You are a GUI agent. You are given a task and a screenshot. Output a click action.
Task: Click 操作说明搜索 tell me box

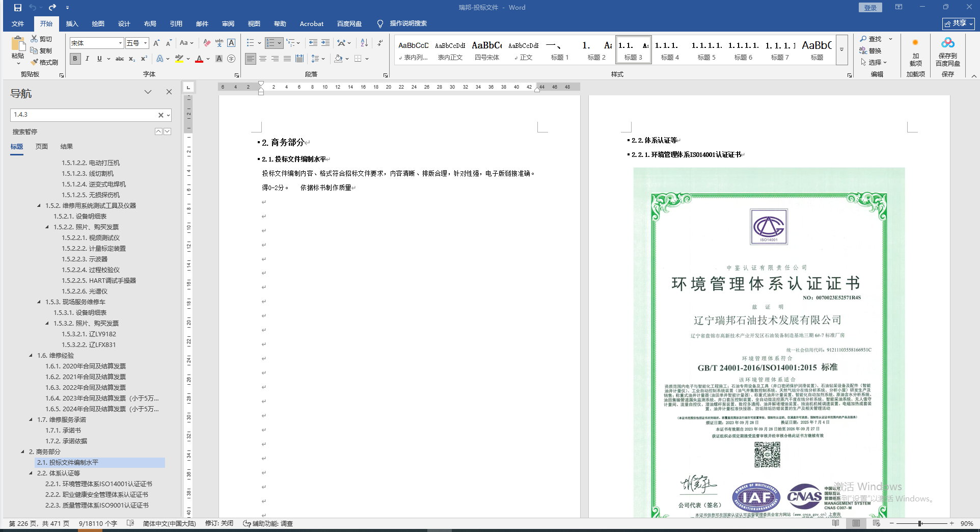(x=402, y=23)
